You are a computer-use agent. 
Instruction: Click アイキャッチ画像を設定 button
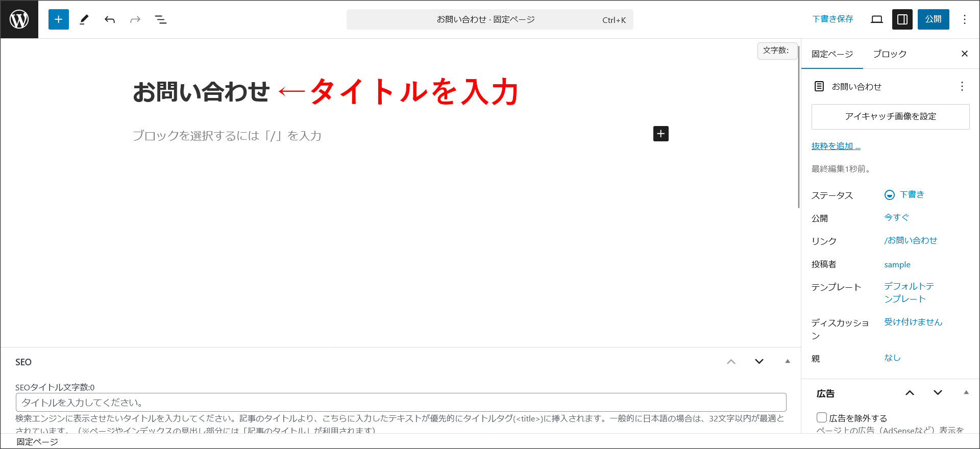point(890,117)
